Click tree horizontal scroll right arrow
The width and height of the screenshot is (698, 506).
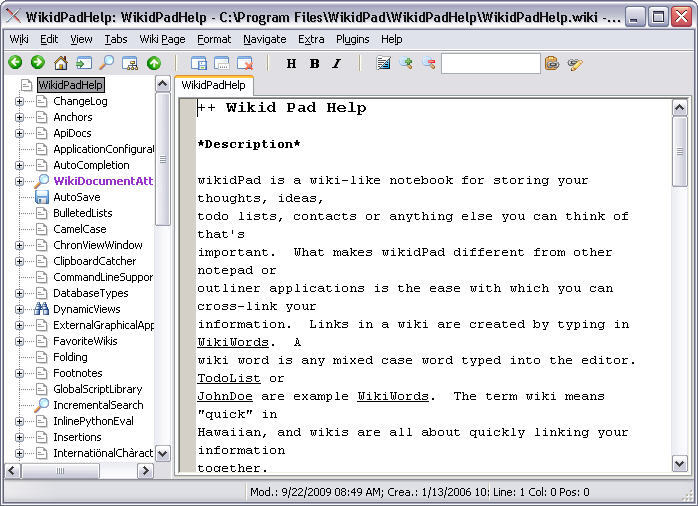145,470
